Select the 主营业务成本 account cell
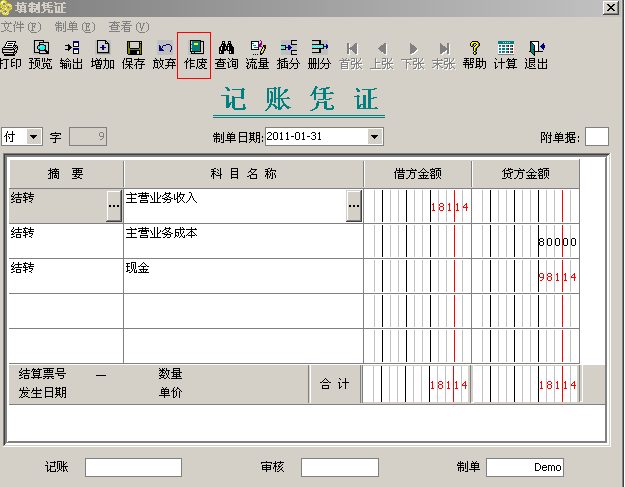The height and width of the screenshot is (487, 625). pos(244,241)
